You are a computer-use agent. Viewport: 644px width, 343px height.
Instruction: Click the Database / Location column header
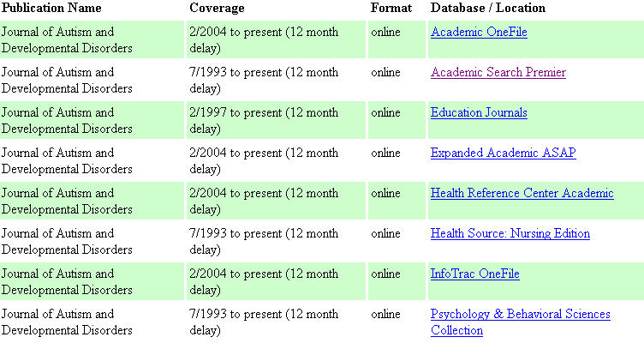[488, 8]
